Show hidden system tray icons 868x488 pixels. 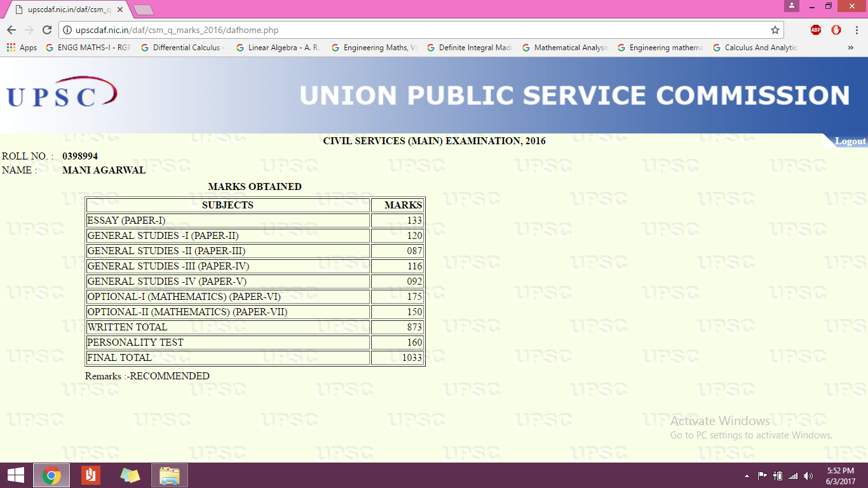[x=747, y=476]
